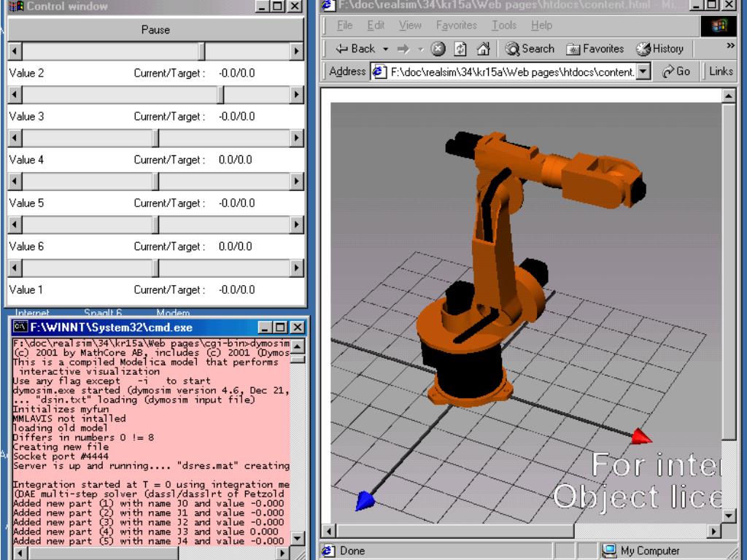Click the 'Value 2' label text
Screen dimensions: 747x560
click(26, 73)
